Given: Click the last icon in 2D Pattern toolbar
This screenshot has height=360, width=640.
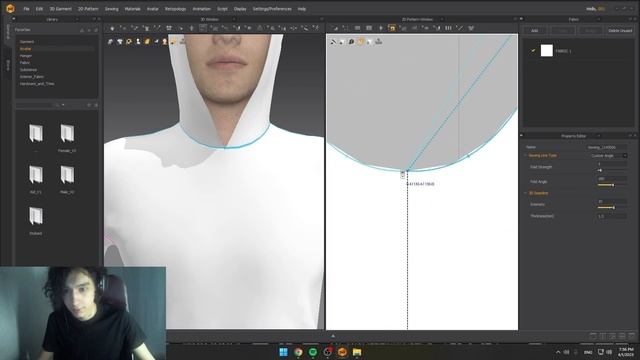Looking at the screenshot, I should point(471,28).
